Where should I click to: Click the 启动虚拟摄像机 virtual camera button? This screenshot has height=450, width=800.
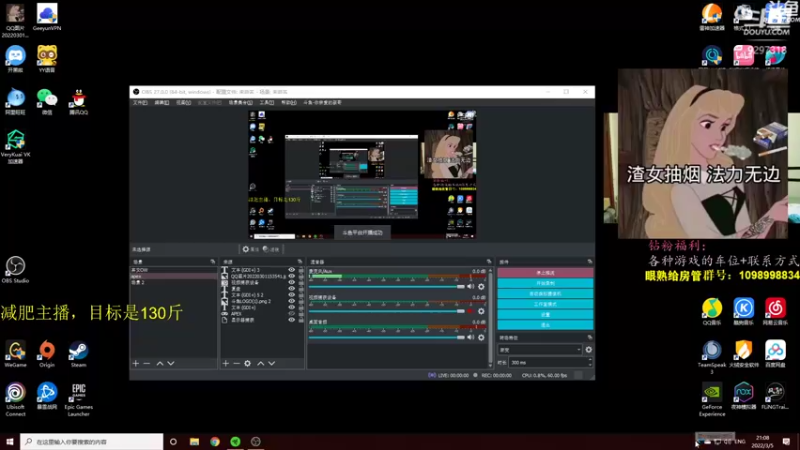(x=545, y=294)
